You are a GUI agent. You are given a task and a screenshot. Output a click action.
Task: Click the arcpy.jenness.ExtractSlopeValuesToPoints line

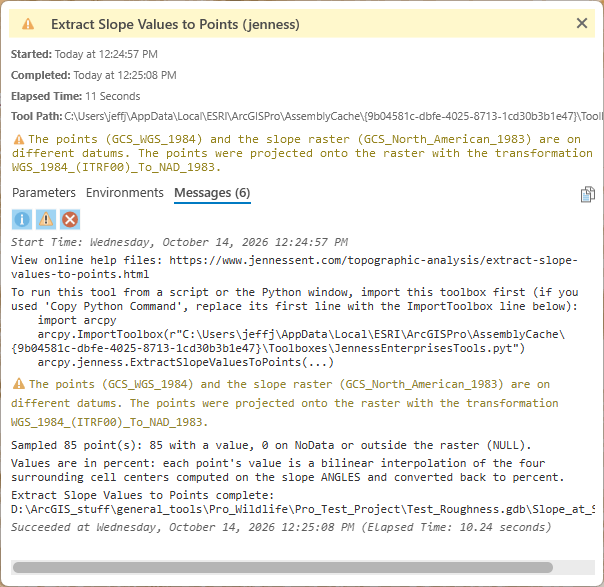point(186,362)
